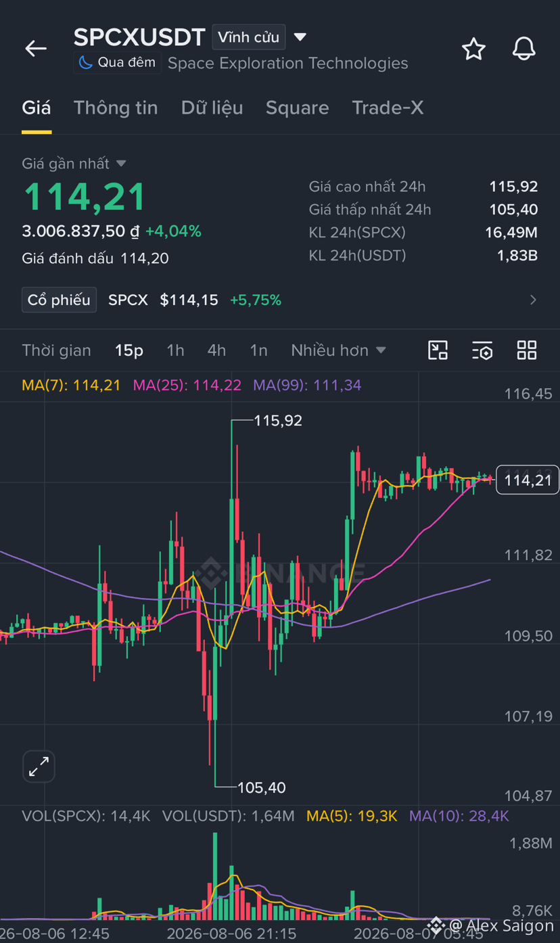Tap the 104,87 price axis label
The width and height of the screenshot is (560, 943).
pos(528,796)
